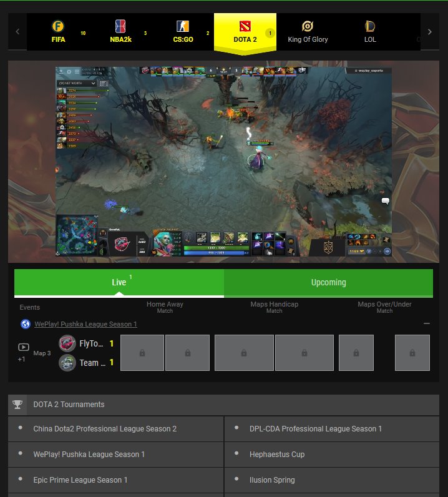Click the Home Away Match column header
The width and height of the screenshot is (448, 497).
pos(165,307)
